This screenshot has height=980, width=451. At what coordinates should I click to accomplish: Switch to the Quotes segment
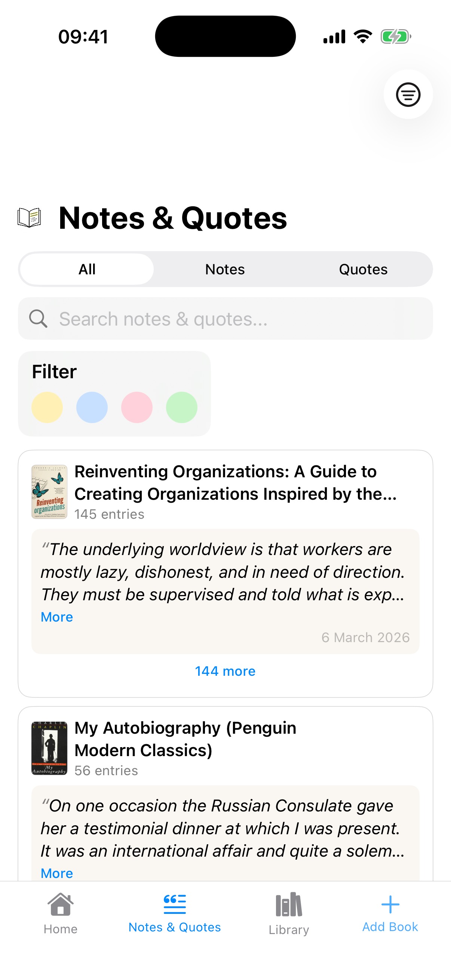(363, 269)
